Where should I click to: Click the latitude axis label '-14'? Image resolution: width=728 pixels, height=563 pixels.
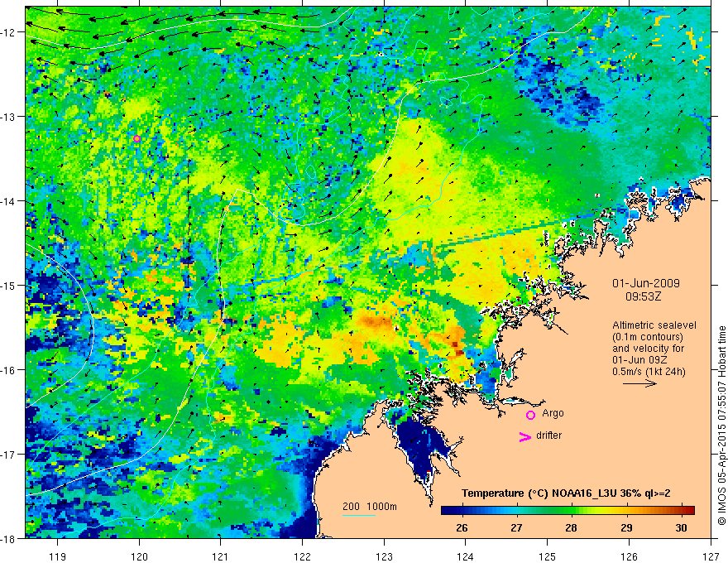point(8,201)
